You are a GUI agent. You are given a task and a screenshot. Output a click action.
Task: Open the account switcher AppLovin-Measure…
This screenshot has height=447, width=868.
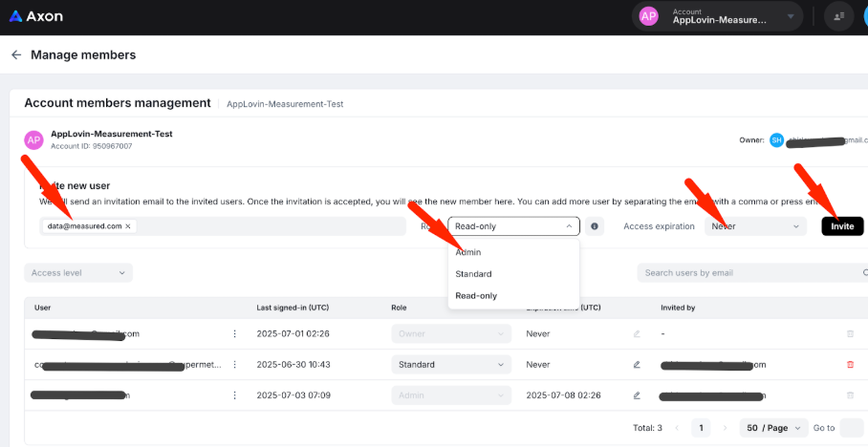(x=717, y=16)
